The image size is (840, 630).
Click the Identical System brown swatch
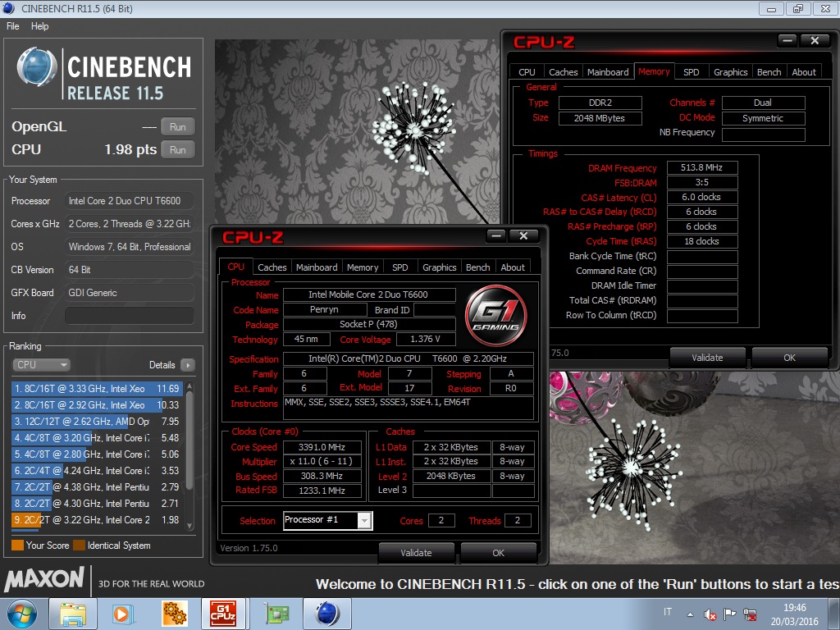point(80,546)
